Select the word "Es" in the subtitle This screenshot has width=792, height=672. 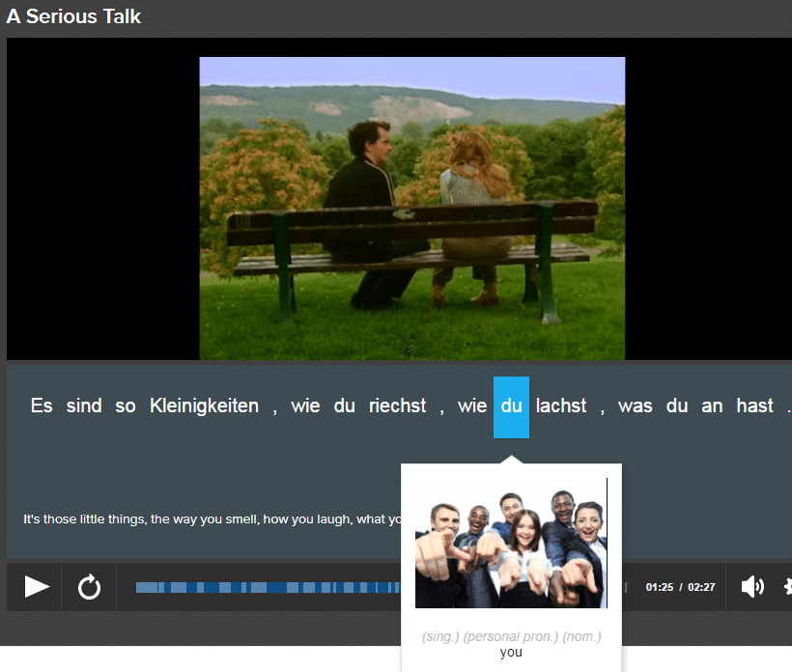click(x=42, y=406)
